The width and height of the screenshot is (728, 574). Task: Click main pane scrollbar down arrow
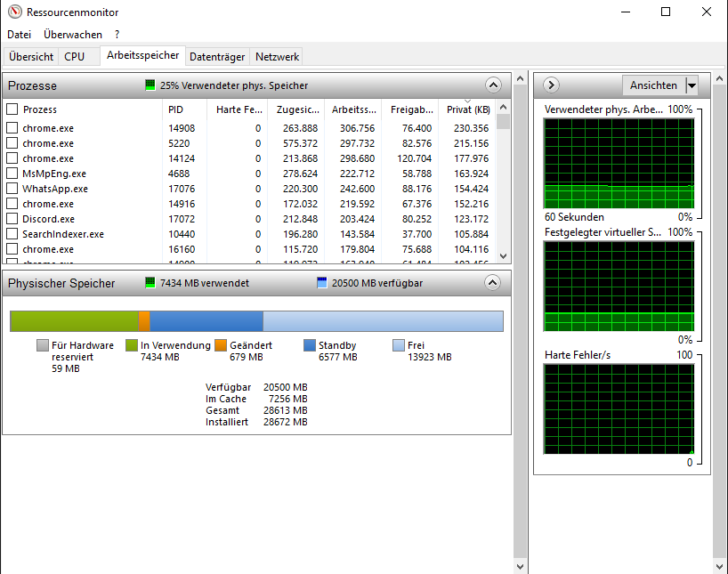pos(521,567)
